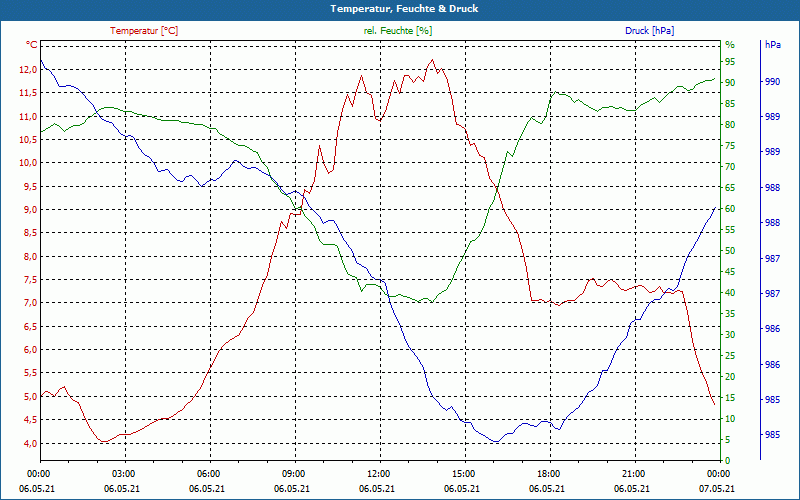Click the green '40' humidity axis value
800x500 pixels.
pyautogui.click(x=730, y=293)
